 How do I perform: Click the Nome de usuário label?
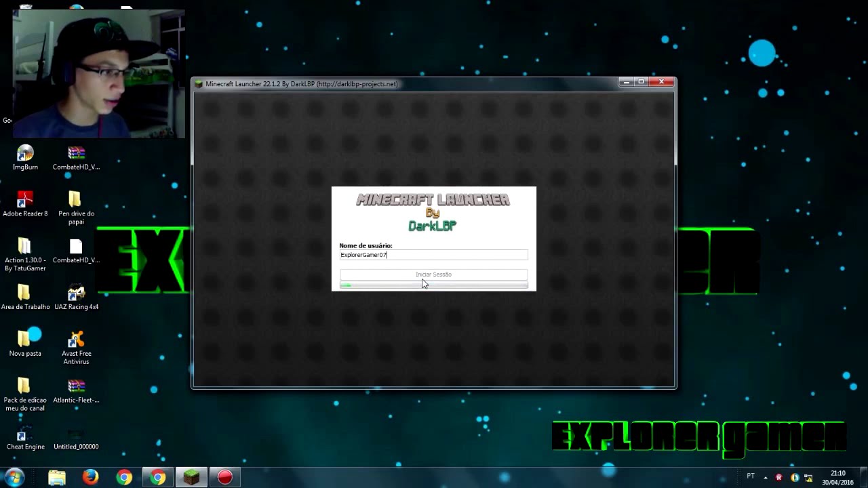(x=366, y=245)
